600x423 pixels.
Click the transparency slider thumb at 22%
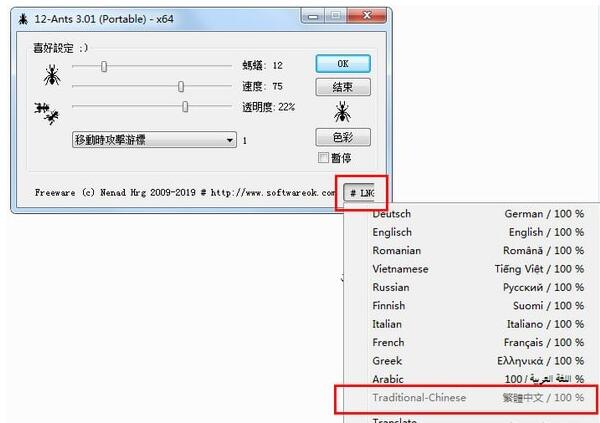point(185,106)
